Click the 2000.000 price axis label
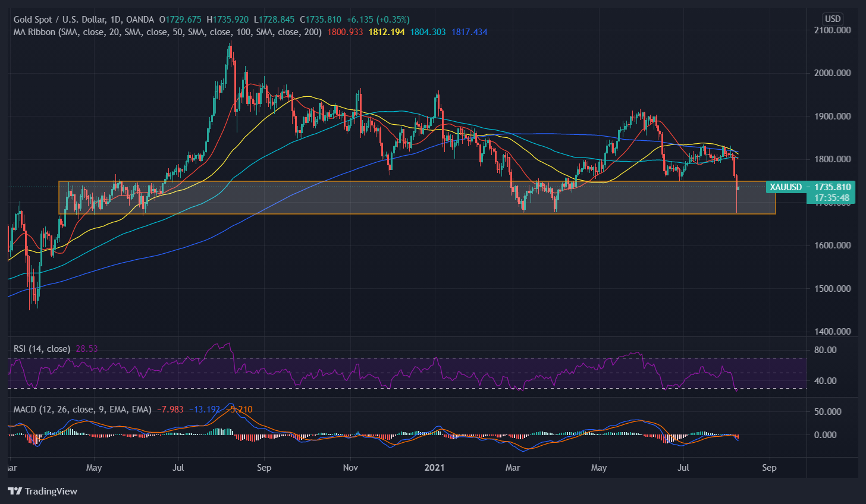 pos(833,73)
